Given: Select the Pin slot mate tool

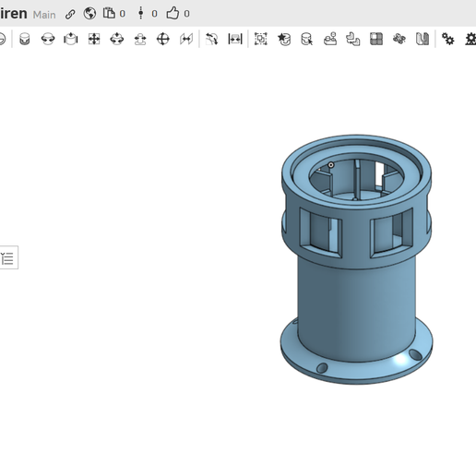Looking at the screenshot, I should pos(140,40).
